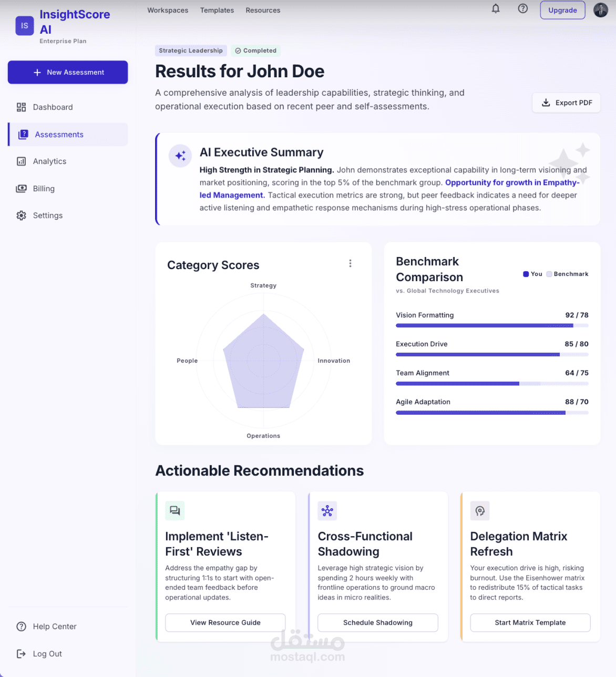Open the help question mark icon
616x677 pixels.
coord(522,8)
